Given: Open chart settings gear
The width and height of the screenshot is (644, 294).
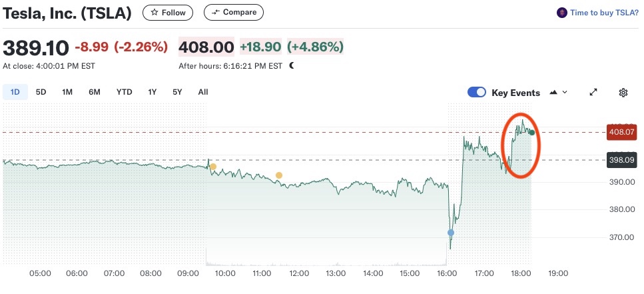Looking at the screenshot, I should [623, 93].
